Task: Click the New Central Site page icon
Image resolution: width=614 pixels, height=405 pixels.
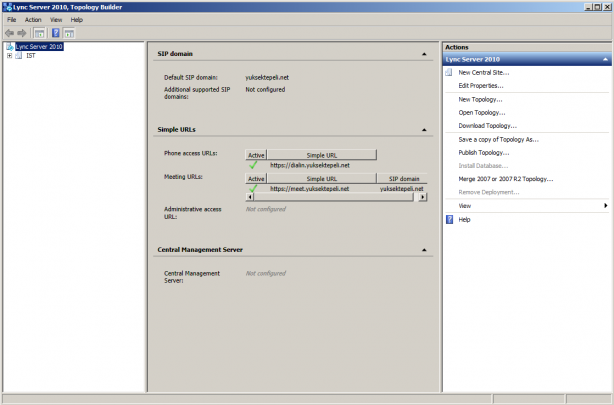Action: [x=449, y=72]
